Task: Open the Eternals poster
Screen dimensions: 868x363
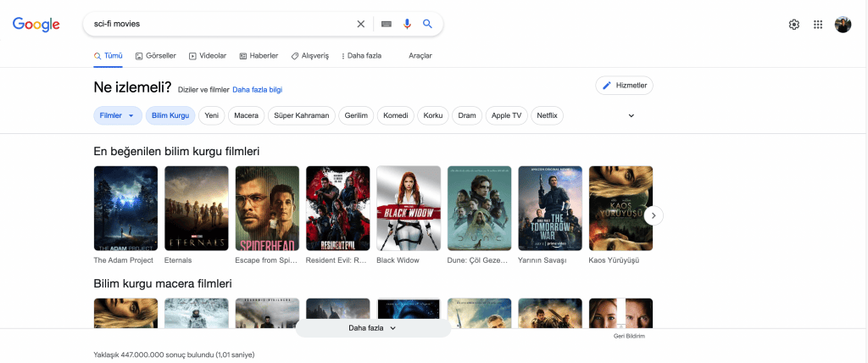Action: pyautogui.click(x=197, y=209)
